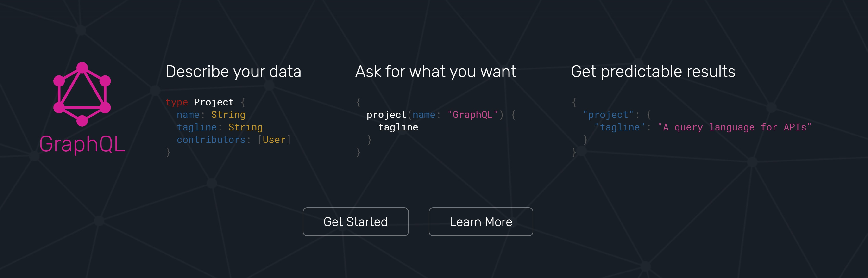This screenshot has width=868, height=278.
Task: Click "A query language for APIs" string
Action: point(735,127)
